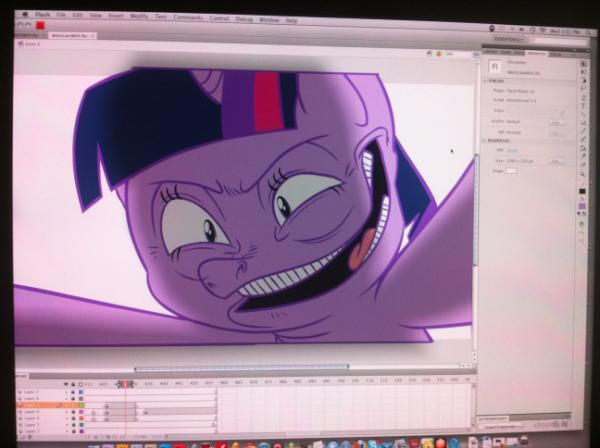Click the purple fill color swatch
Image resolution: width=600 pixels, height=448 pixels.
(x=582, y=206)
